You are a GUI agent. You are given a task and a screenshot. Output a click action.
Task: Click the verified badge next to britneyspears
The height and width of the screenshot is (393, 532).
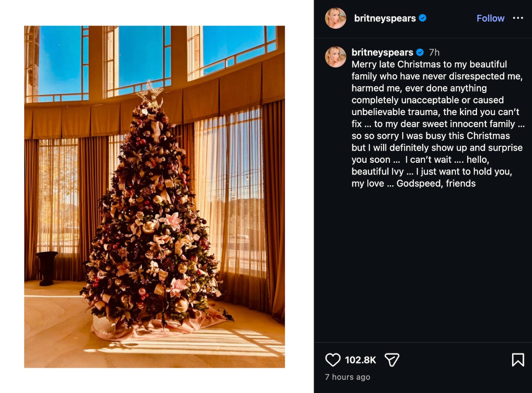coord(422,18)
